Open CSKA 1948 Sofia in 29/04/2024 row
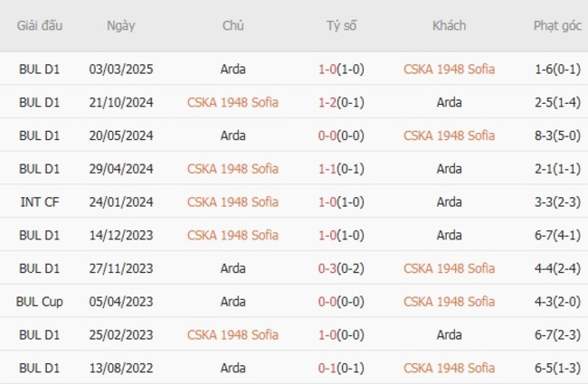 pyautogui.click(x=232, y=168)
